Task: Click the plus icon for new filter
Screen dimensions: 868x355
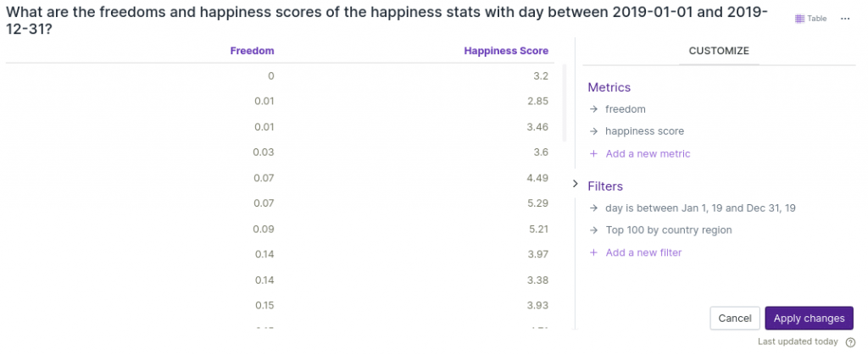Action: click(x=593, y=252)
